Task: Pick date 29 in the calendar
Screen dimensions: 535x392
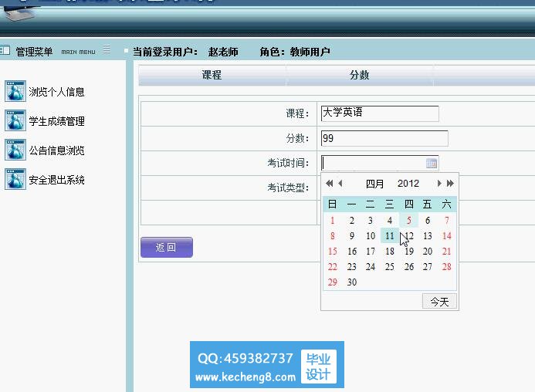Action: (x=333, y=282)
